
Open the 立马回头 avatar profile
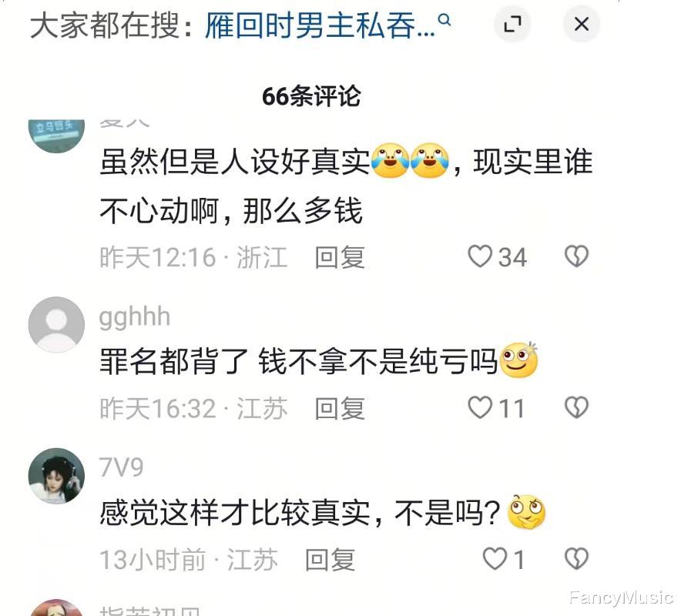pyautogui.click(x=56, y=136)
